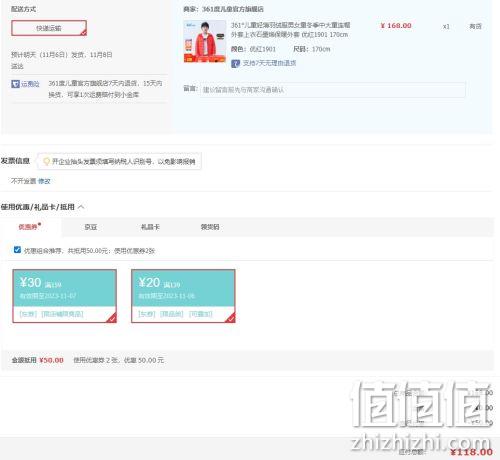Click the 运费险 shield icon
The image size is (500, 460).
tap(15, 84)
